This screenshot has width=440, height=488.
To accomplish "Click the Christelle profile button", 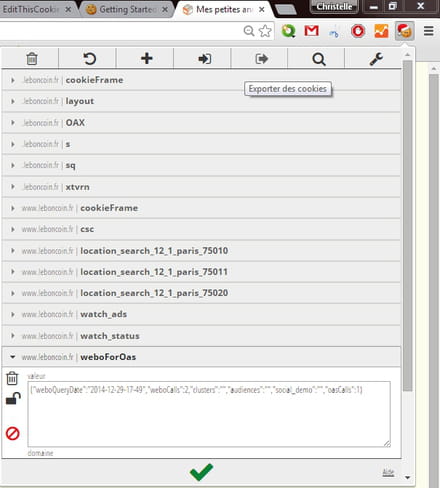I will tap(334, 7).
